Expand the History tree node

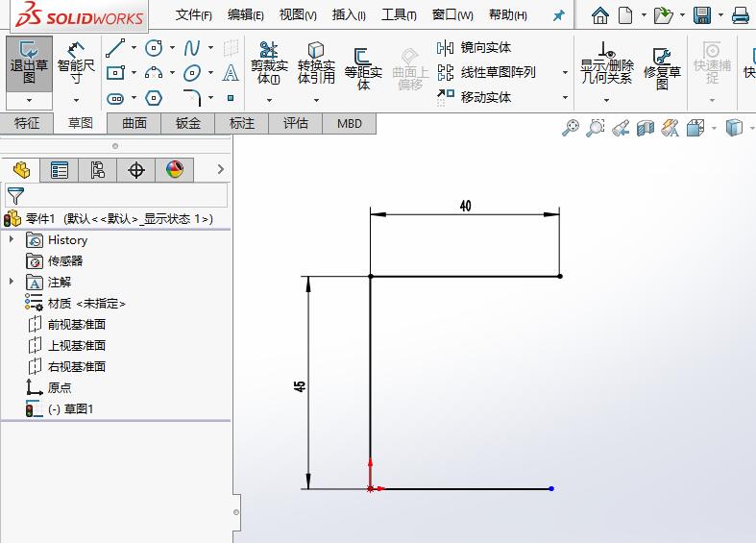coord(12,239)
